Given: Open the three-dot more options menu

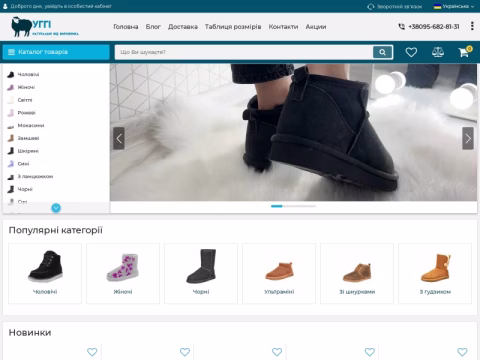Looking at the screenshot, I should [x=472, y=26].
